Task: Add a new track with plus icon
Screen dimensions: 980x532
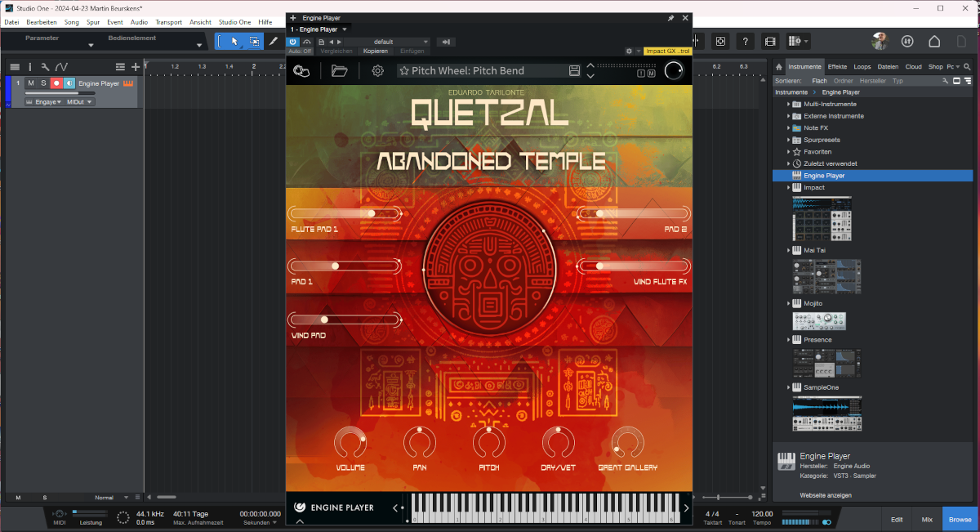Action: [x=136, y=66]
